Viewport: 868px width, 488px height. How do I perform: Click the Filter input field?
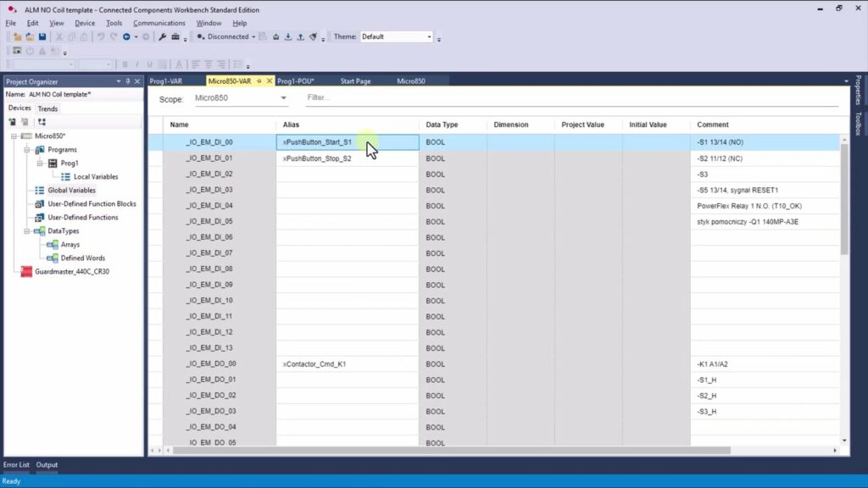(x=572, y=98)
